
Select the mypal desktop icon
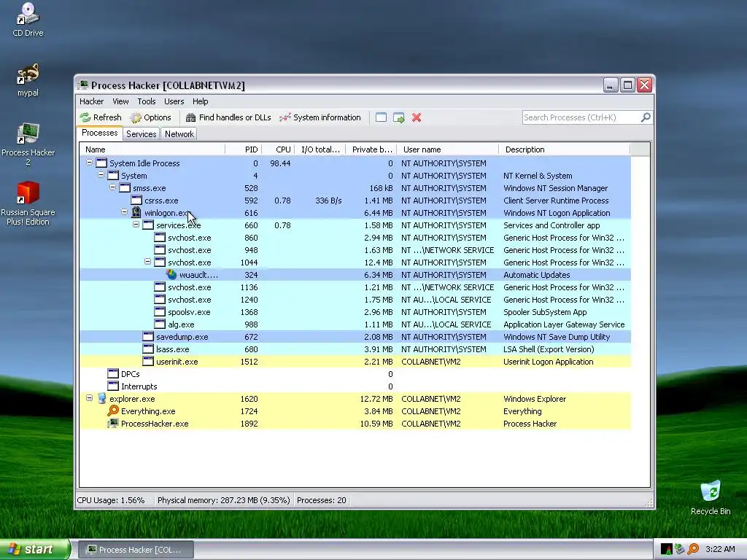[28, 80]
